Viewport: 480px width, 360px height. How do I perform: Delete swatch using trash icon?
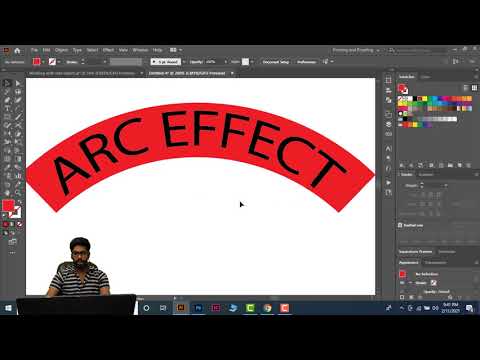469,165
